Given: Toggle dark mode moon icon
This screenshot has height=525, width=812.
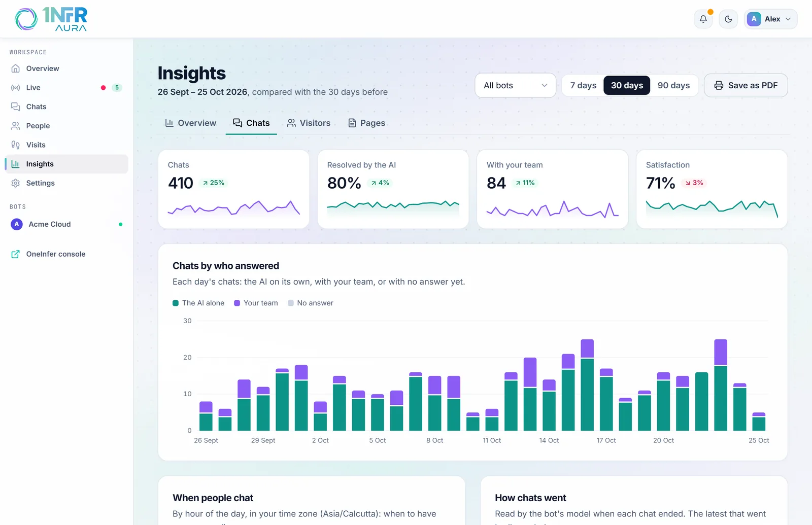Looking at the screenshot, I should (x=728, y=19).
